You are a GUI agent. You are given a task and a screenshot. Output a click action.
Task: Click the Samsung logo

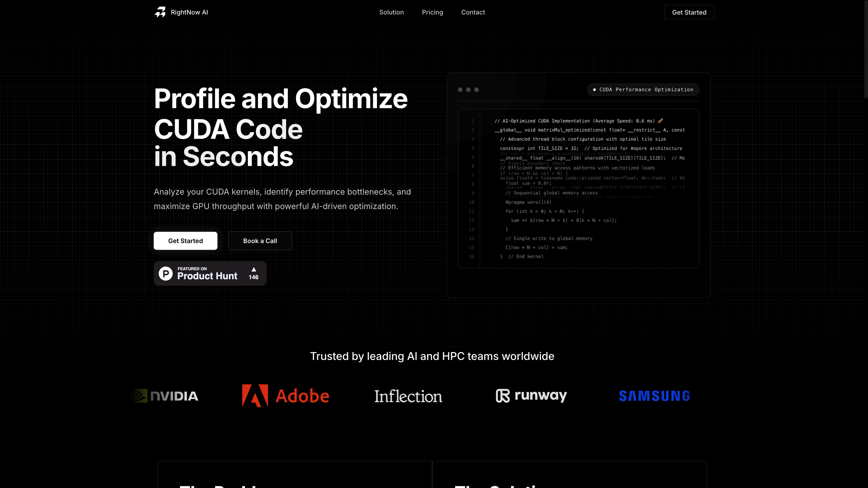[x=654, y=396]
